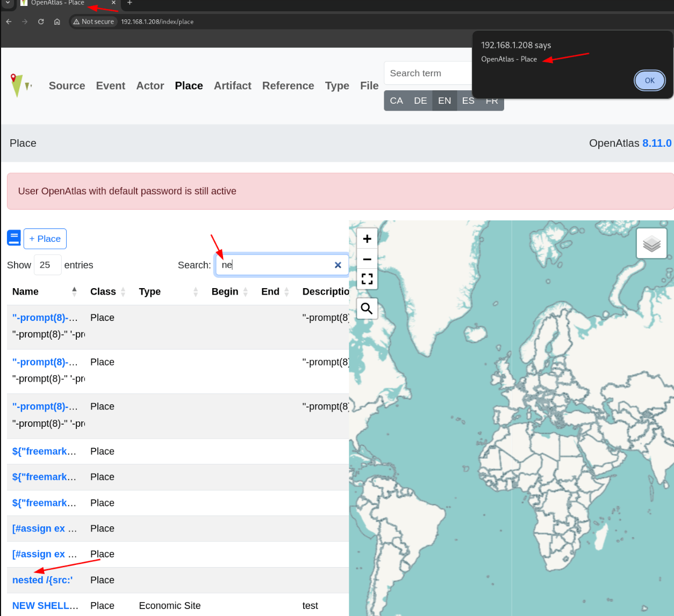The width and height of the screenshot is (674, 616).
Task: Zoom out on the map
Action: click(367, 259)
